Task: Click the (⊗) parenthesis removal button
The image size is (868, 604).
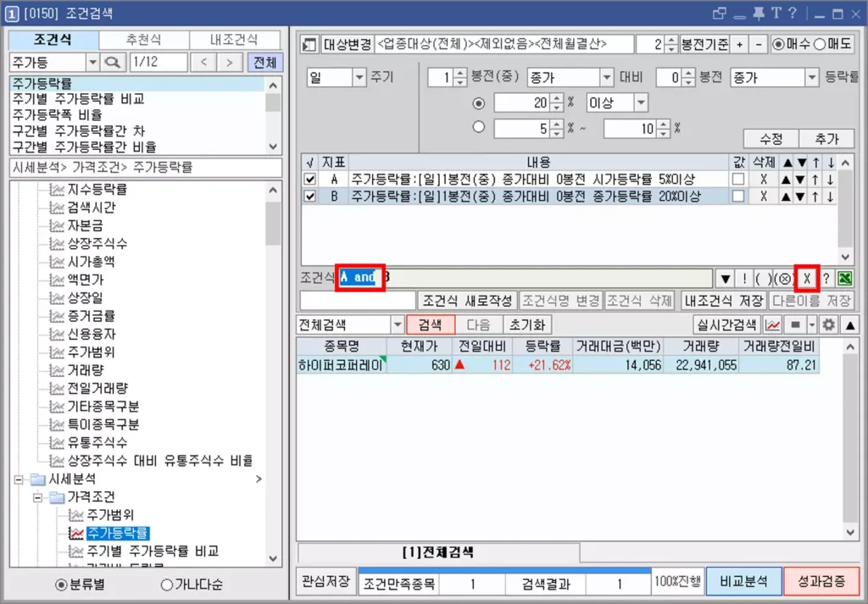Action: [783, 279]
